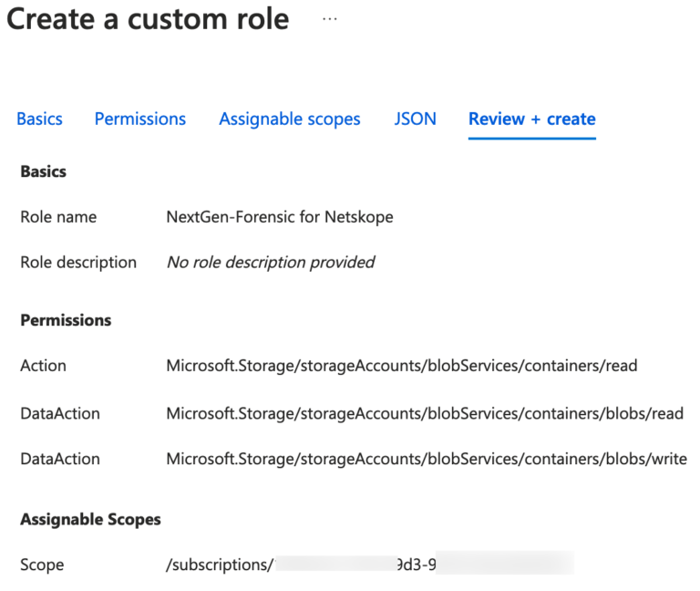Click role name value 'NextGen-Forensic for Netskope'
The height and width of the screenshot is (591, 700).
tap(279, 217)
